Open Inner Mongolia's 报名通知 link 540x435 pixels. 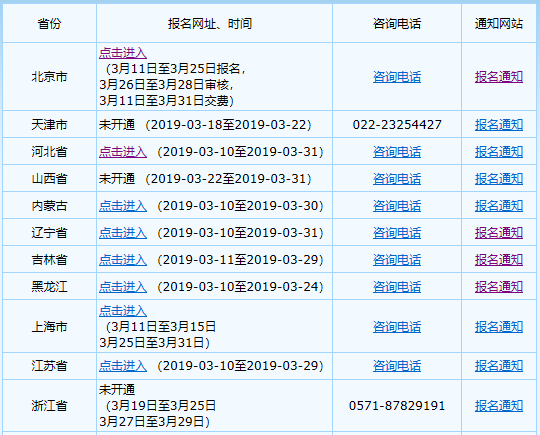[499, 206]
